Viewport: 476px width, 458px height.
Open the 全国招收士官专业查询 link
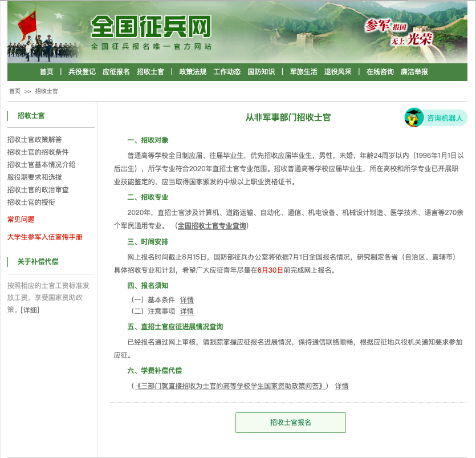(212, 226)
